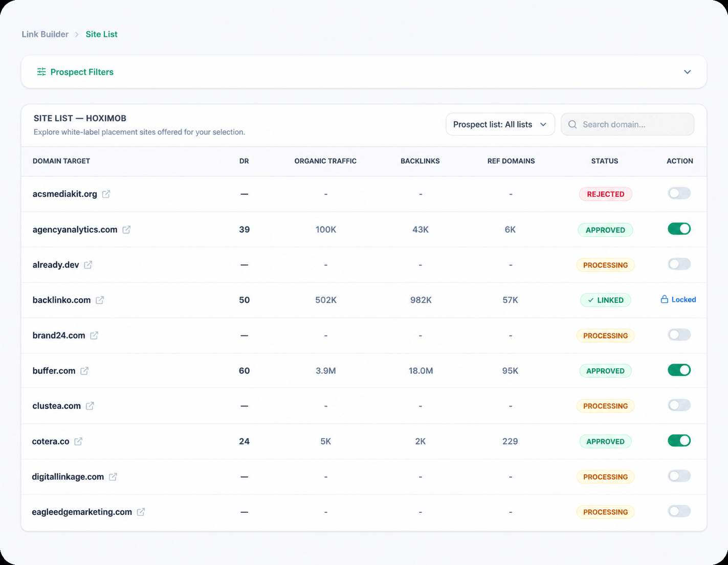
Task: Click the 229 ref domains value
Action: [x=510, y=441]
